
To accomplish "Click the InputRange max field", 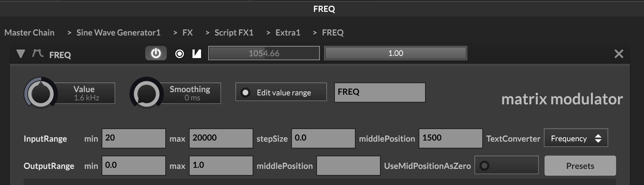I will coord(221,138).
